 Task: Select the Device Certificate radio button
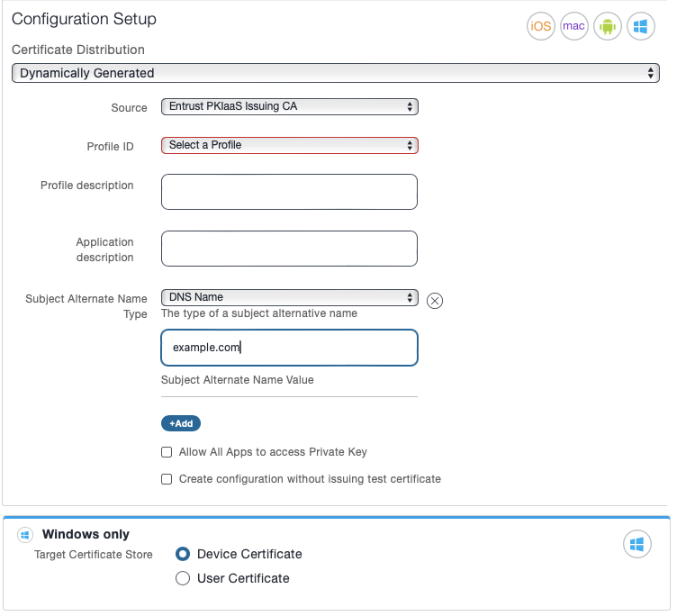click(x=183, y=554)
